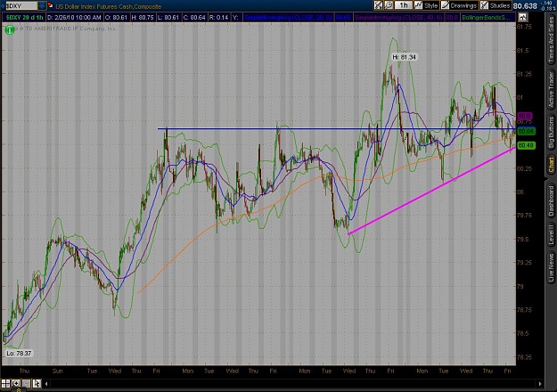Click the H: 81.34 high label

[x=405, y=57]
